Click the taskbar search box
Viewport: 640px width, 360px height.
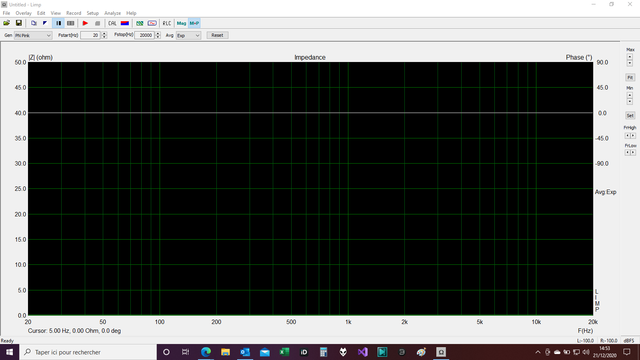pyautogui.click(x=88, y=352)
